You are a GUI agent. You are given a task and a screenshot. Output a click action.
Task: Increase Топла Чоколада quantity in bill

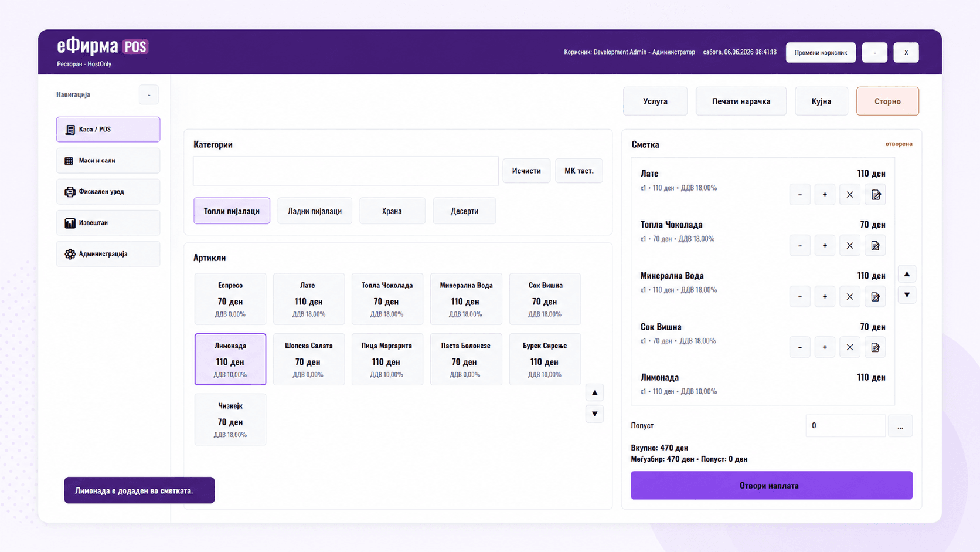(x=825, y=246)
